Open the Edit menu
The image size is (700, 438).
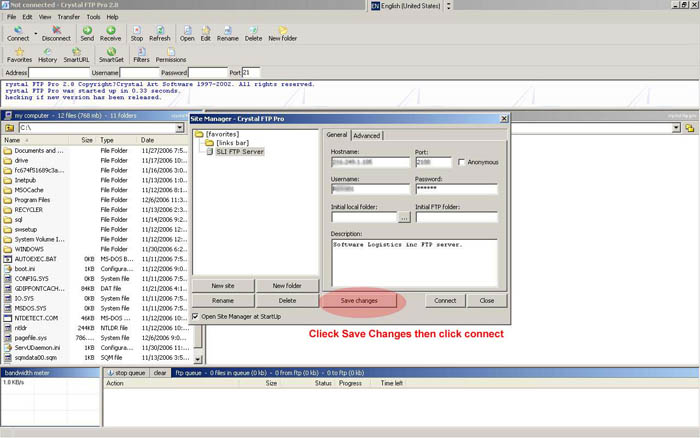[27, 17]
